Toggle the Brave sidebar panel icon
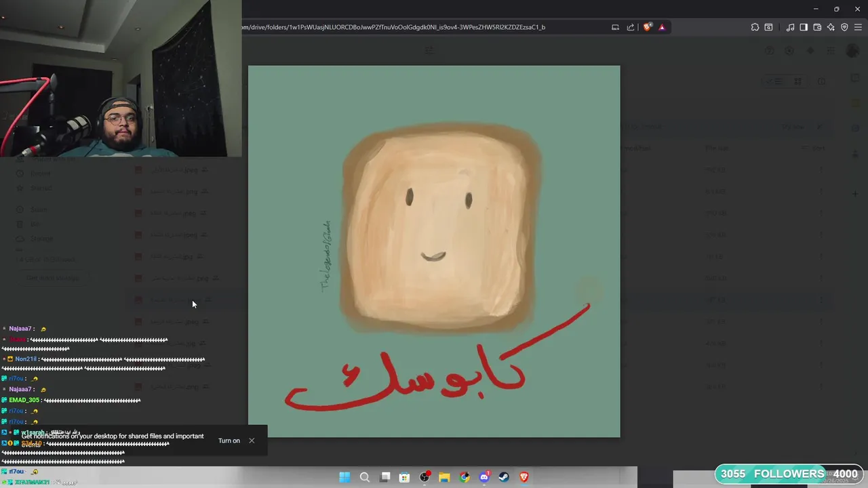Viewport: 868px width, 488px height. click(x=804, y=27)
